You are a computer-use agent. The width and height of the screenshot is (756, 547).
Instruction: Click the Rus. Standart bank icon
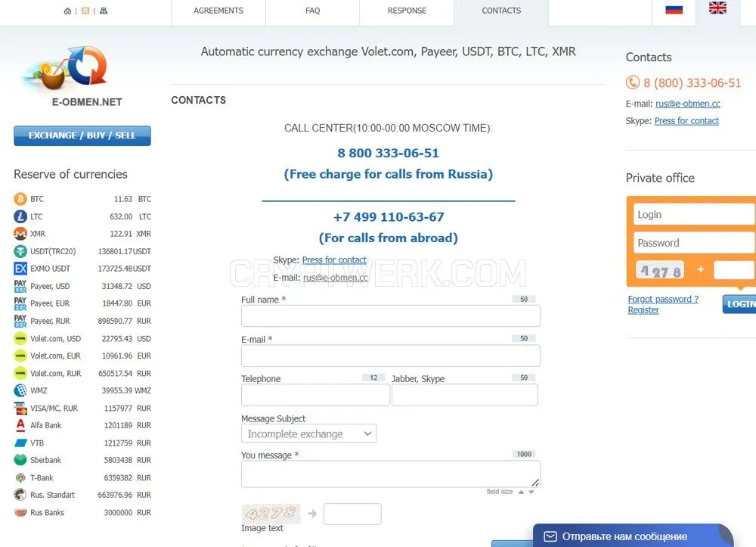[x=20, y=495]
